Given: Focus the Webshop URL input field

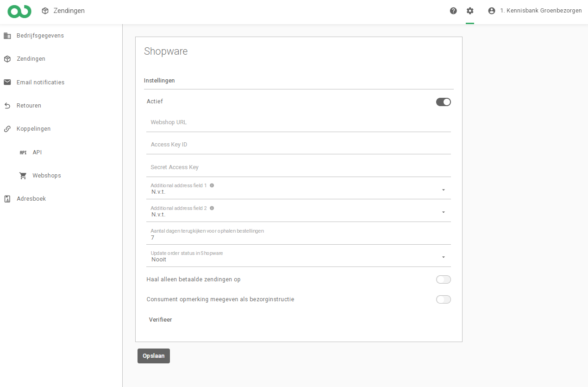Looking at the screenshot, I should click(x=298, y=123).
